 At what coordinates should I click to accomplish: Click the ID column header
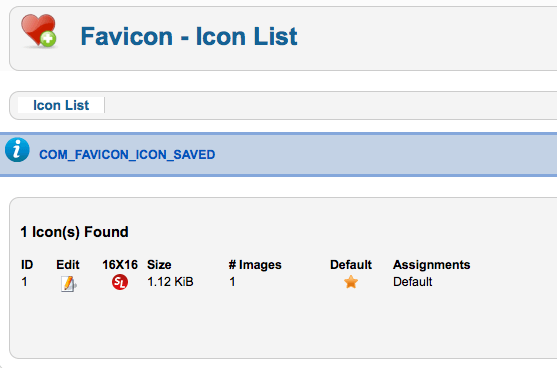pyautogui.click(x=27, y=265)
